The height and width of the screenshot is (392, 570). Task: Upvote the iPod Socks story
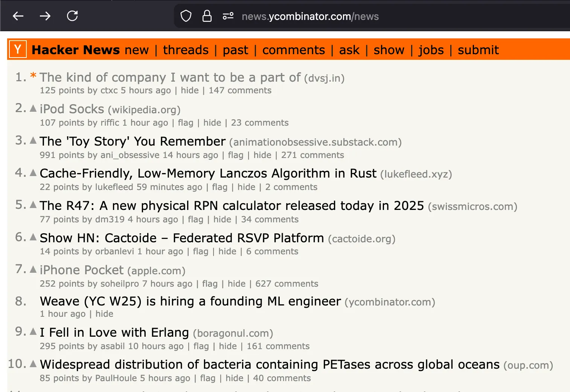(33, 108)
